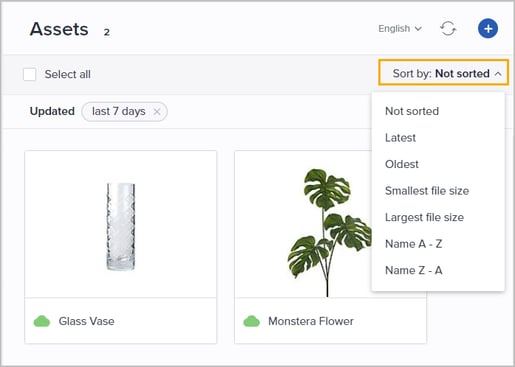Remove the last 7 days filter chip

click(157, 112)
